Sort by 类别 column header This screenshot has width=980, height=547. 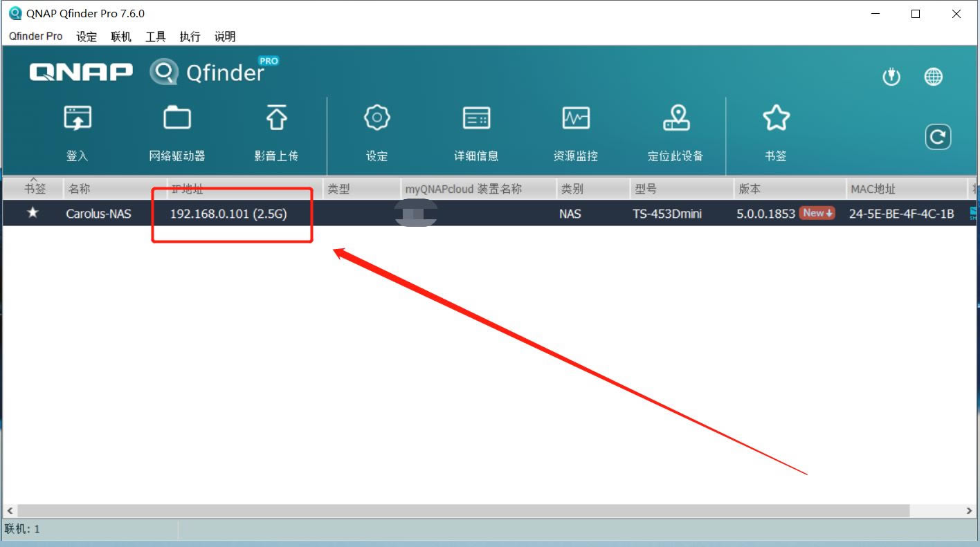(x=592, y=189)
